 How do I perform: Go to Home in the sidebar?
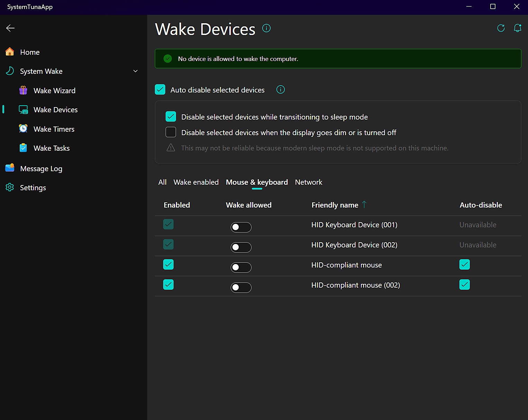click(30, 52)
